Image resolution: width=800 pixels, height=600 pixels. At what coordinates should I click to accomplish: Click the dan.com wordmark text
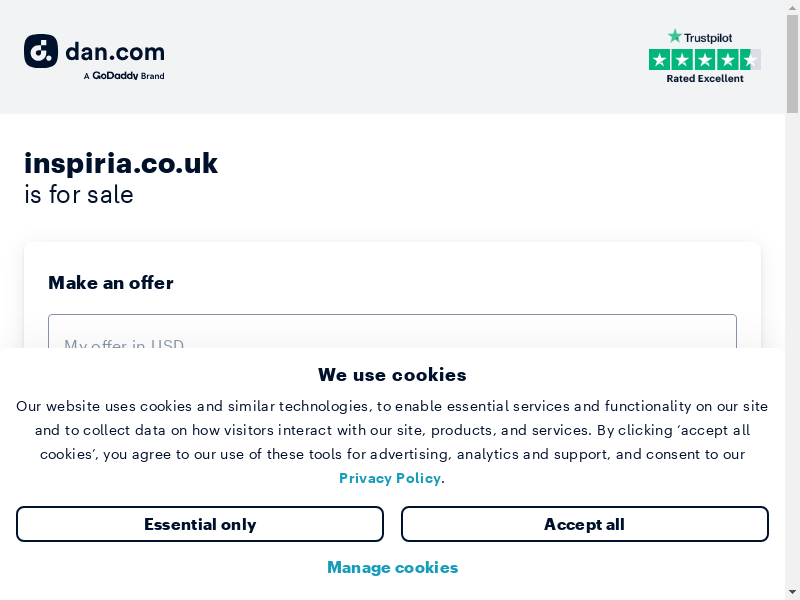(115, 51)
